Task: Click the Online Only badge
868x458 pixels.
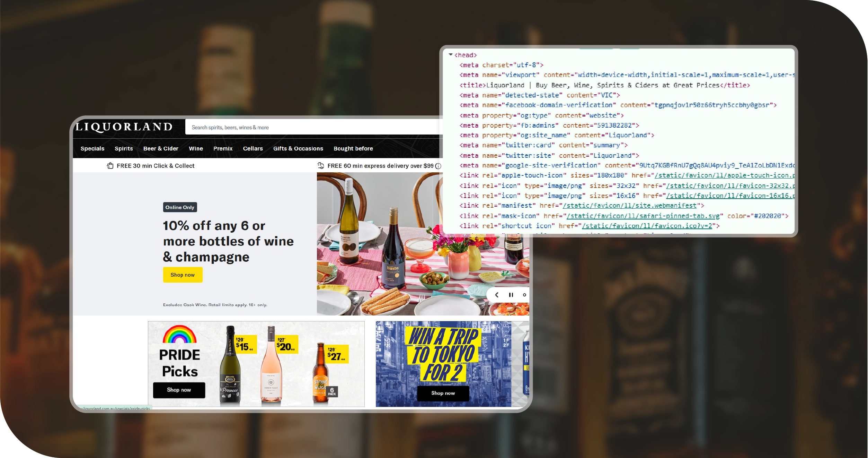Action: pyautogui.click(x=180, y=207)
